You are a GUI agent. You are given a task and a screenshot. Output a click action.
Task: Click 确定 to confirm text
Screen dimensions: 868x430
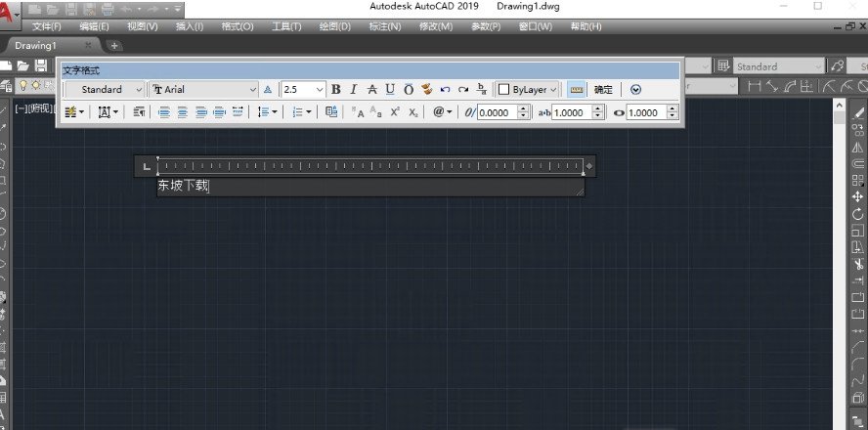(x=603, y=90)
